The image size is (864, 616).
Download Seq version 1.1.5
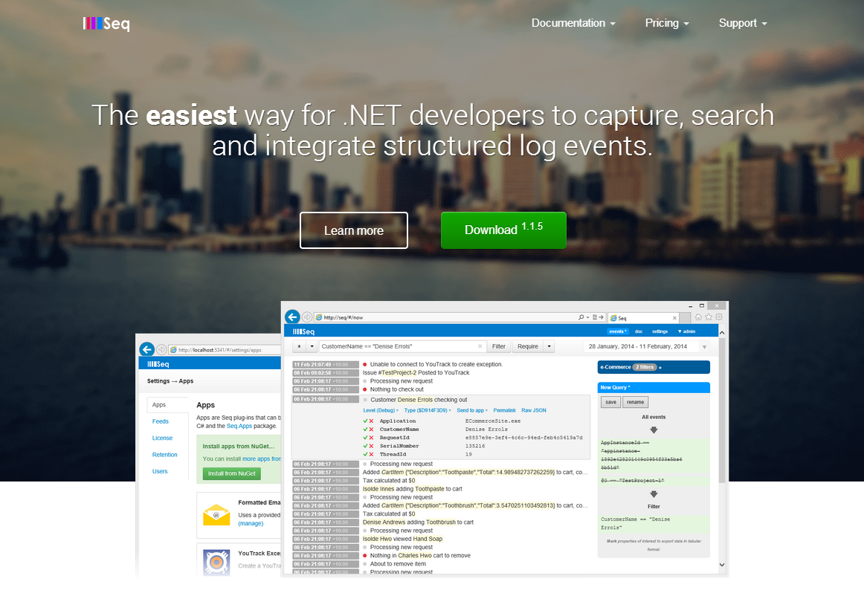point(503,230)
